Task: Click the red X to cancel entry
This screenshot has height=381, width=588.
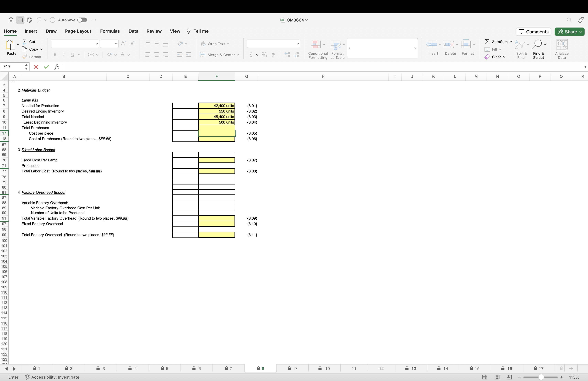Action: click(36, 67)
